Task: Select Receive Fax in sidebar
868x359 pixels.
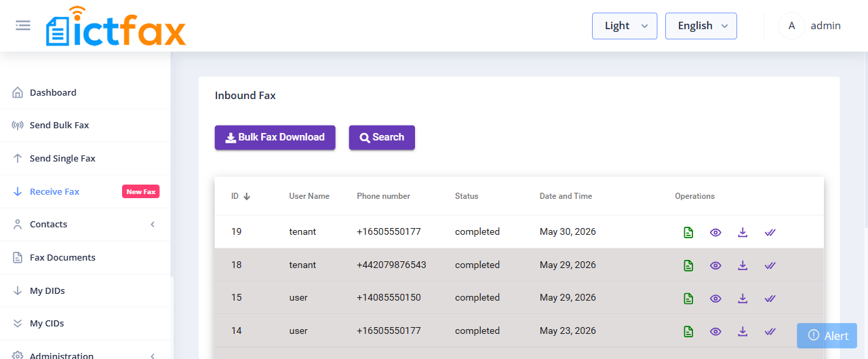Action: pyautogui.click(x=54, y=191)
